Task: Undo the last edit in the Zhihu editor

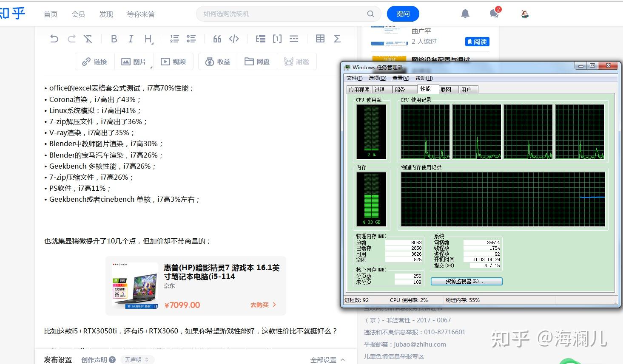Action: (54, 39)
